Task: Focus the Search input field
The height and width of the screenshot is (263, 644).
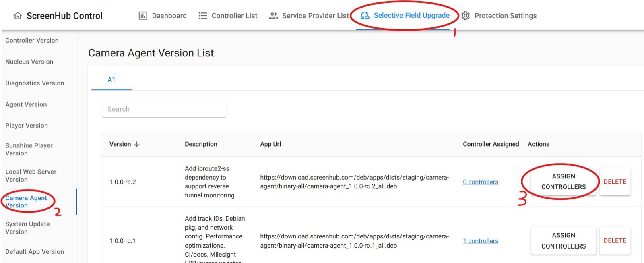Action: pos(164,109)
